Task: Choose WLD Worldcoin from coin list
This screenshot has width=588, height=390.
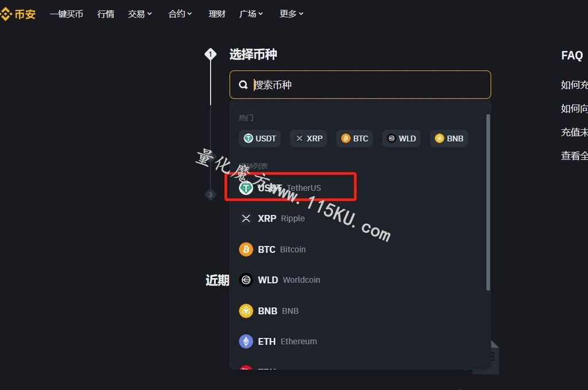Action: coord(360,280)
